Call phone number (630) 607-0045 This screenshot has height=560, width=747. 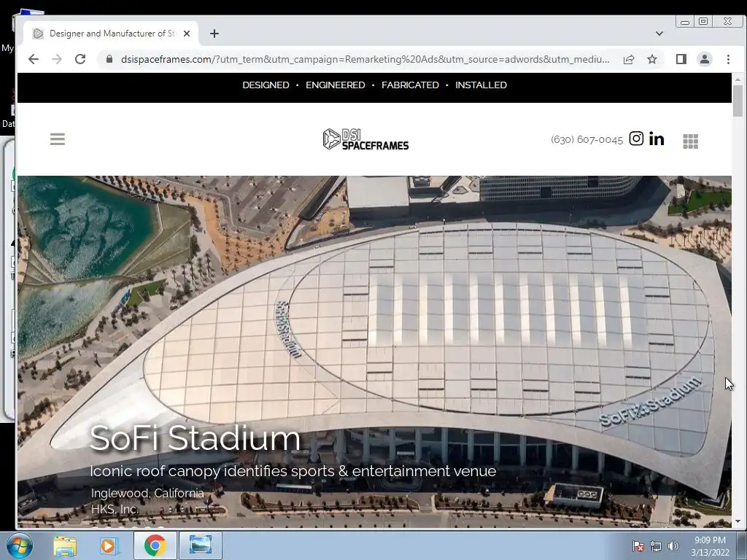(x=587, y=139)
